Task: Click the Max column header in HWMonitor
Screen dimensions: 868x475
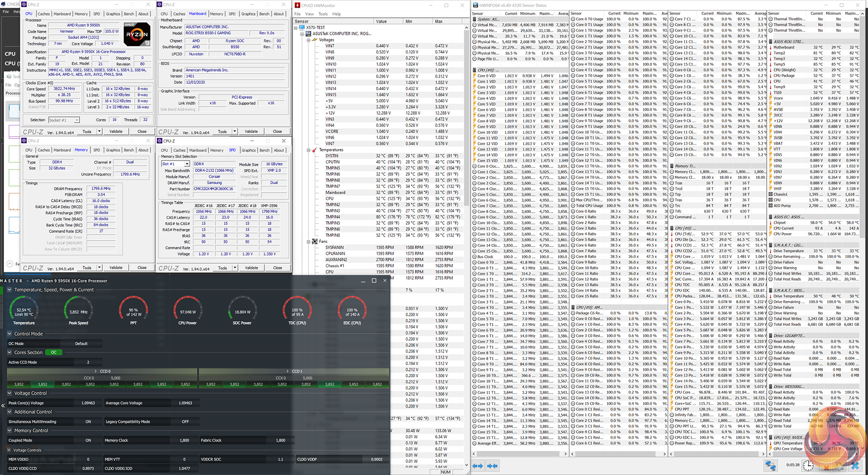Action: 439,21
